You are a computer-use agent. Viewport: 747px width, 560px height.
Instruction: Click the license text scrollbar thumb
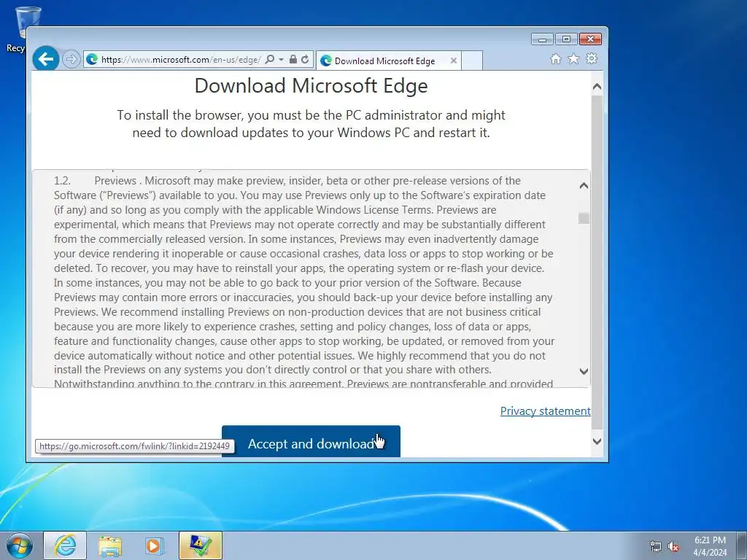coord(584,218)
